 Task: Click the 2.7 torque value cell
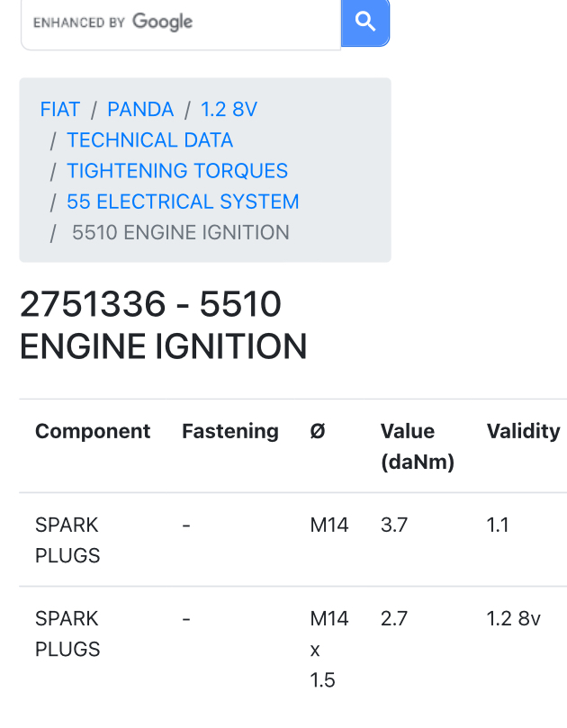click(x=394, y=618)
